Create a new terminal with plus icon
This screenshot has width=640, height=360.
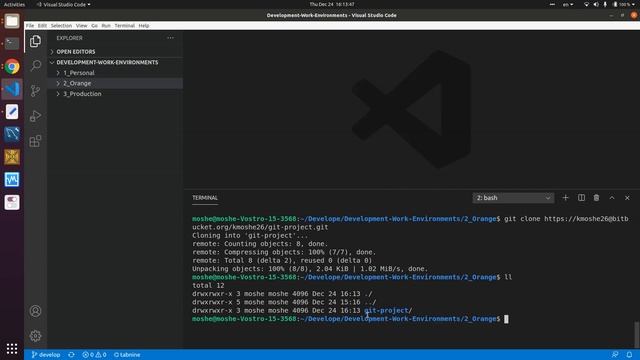tap(565, 198)
